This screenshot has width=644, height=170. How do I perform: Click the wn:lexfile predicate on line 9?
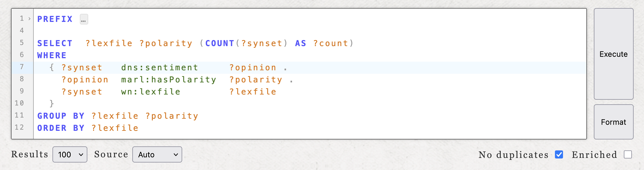click(x=150, y=92)
